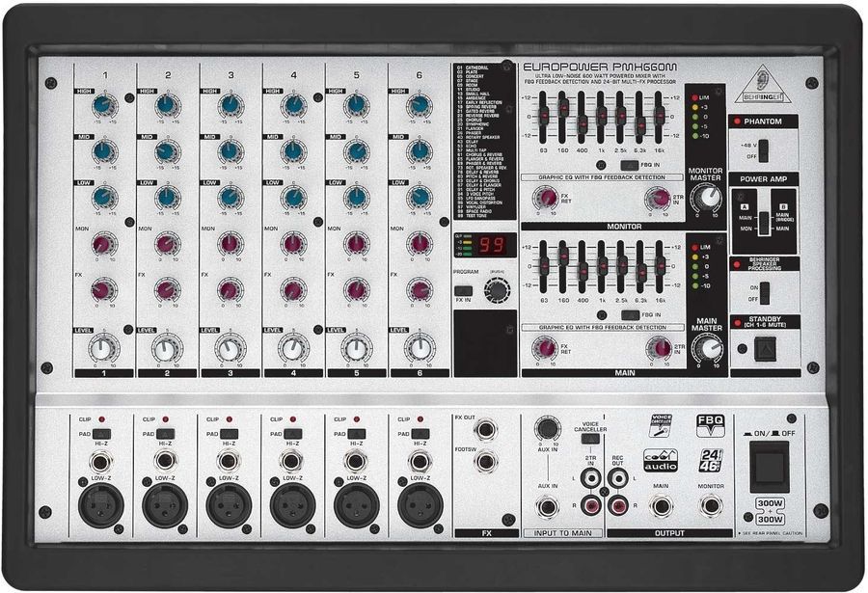Screen dimensions: 868x593
Task: Click channel 2 PAD button
Action: (166, 434)
